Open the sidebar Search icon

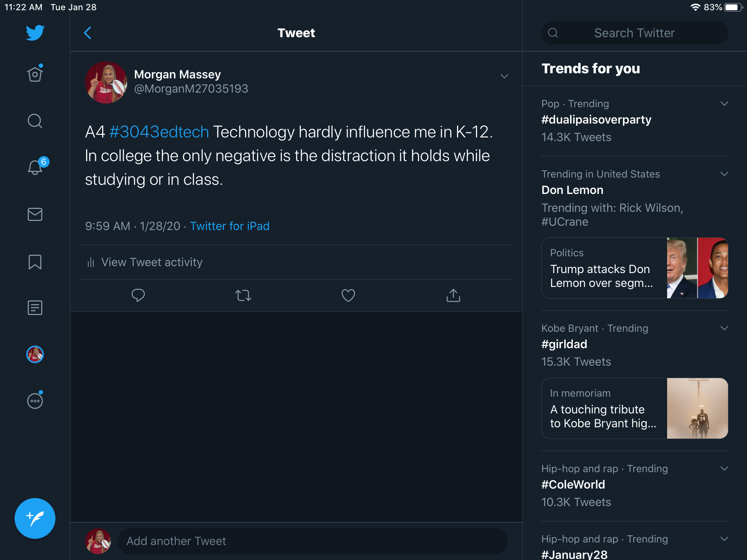point(35,121)
